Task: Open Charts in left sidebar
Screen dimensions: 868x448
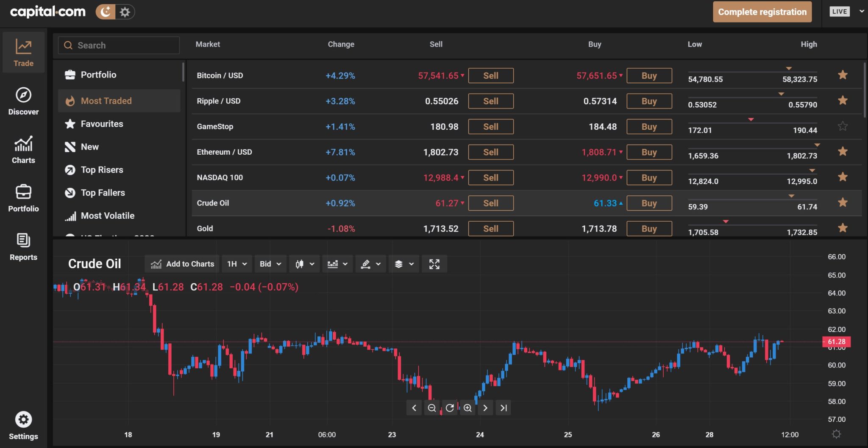Action: (x=23, y=150)
